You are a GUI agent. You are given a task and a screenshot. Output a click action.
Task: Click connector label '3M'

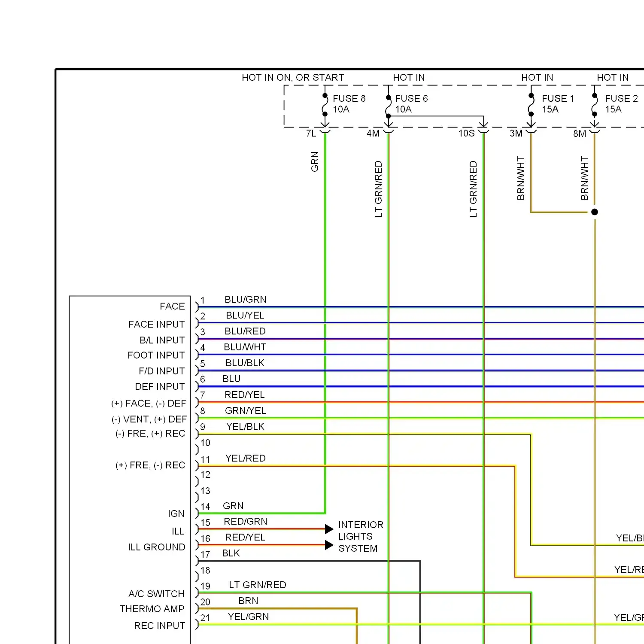tap(516, 134)
